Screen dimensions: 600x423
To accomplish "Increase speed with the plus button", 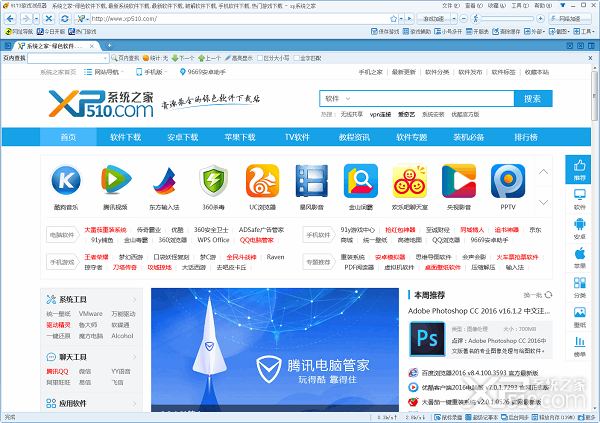I will click(540, 18).
